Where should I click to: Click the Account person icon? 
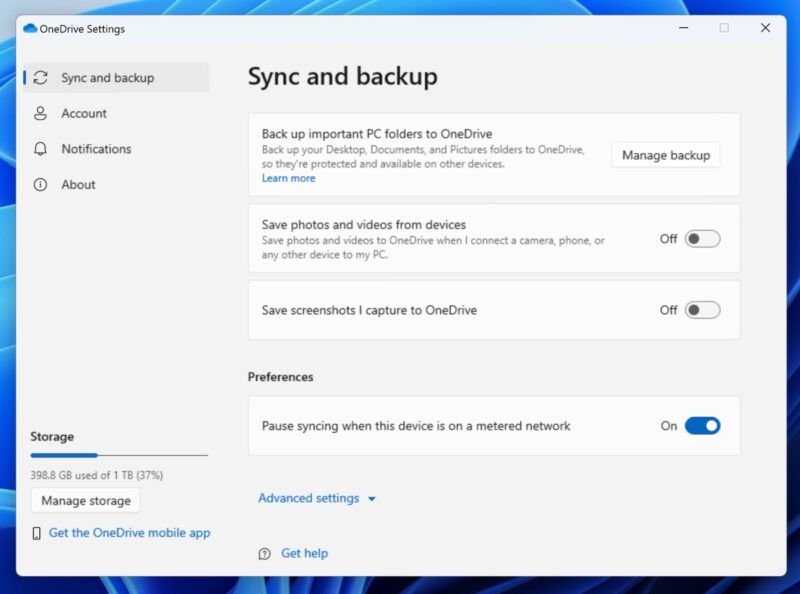tap(42, 113)
